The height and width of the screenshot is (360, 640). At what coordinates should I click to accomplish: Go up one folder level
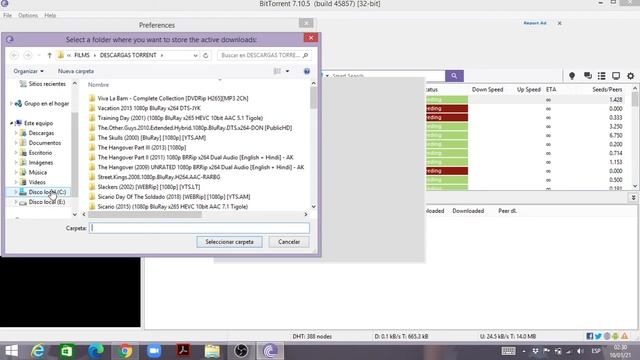tap(49, 55)
